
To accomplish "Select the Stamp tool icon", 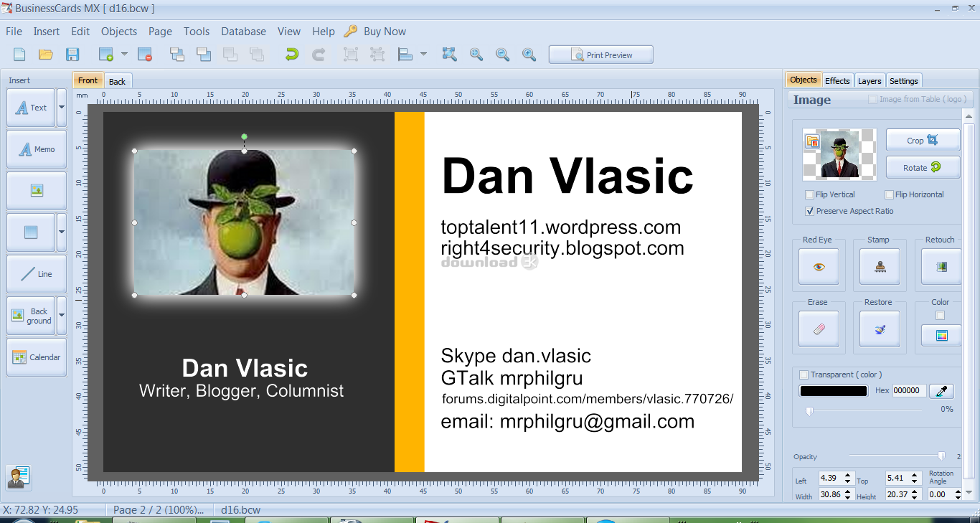I will (x=880, y=266).
